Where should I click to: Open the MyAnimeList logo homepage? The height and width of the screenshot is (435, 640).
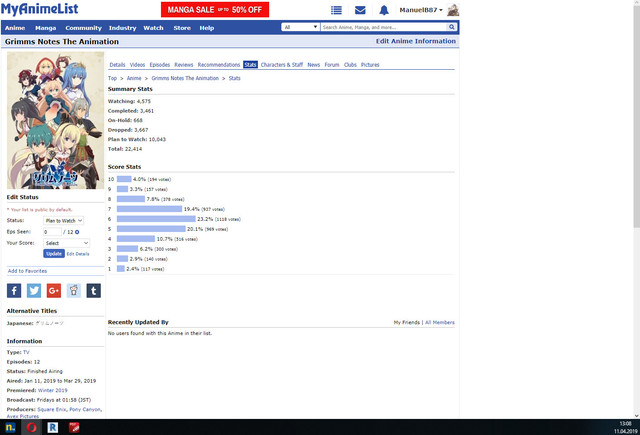tap(40, 9)
